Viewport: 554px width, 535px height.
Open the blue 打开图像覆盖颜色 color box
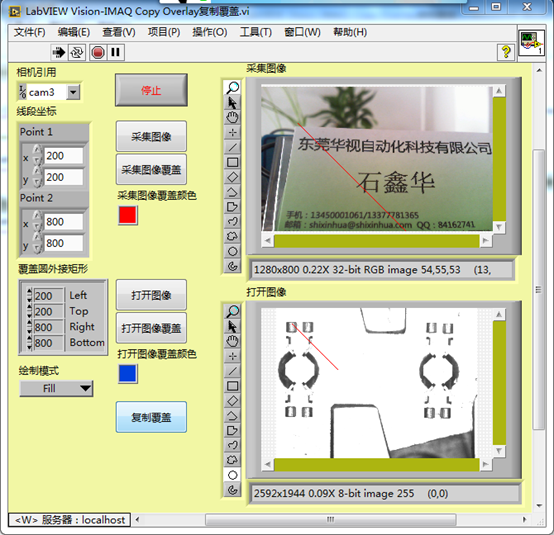coord(128,374)
